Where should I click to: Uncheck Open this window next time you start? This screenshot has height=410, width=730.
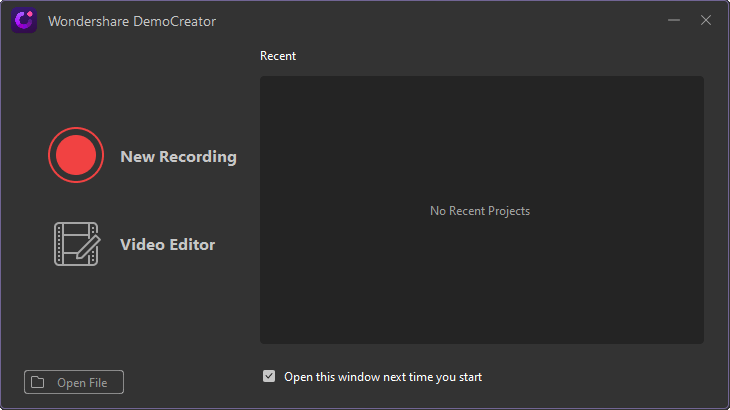[269, 376]
